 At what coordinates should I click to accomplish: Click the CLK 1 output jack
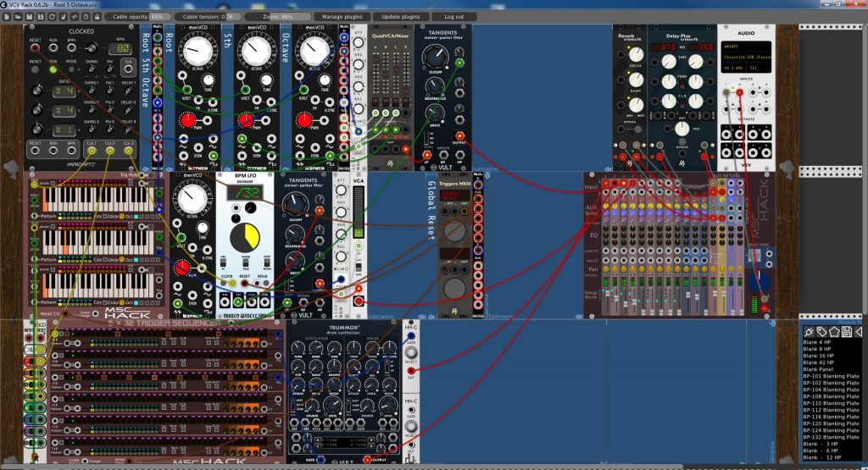pyautogui.click(x=92, y=151)
